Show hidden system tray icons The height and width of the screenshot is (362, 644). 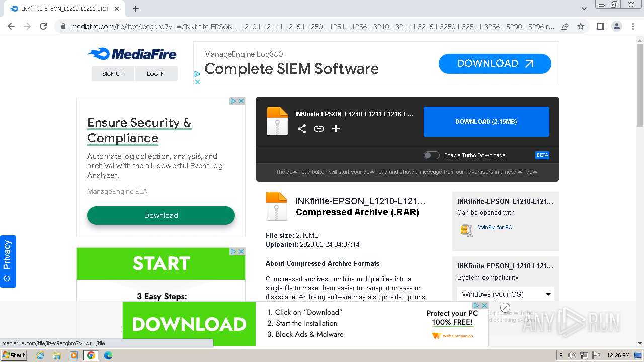561,355
